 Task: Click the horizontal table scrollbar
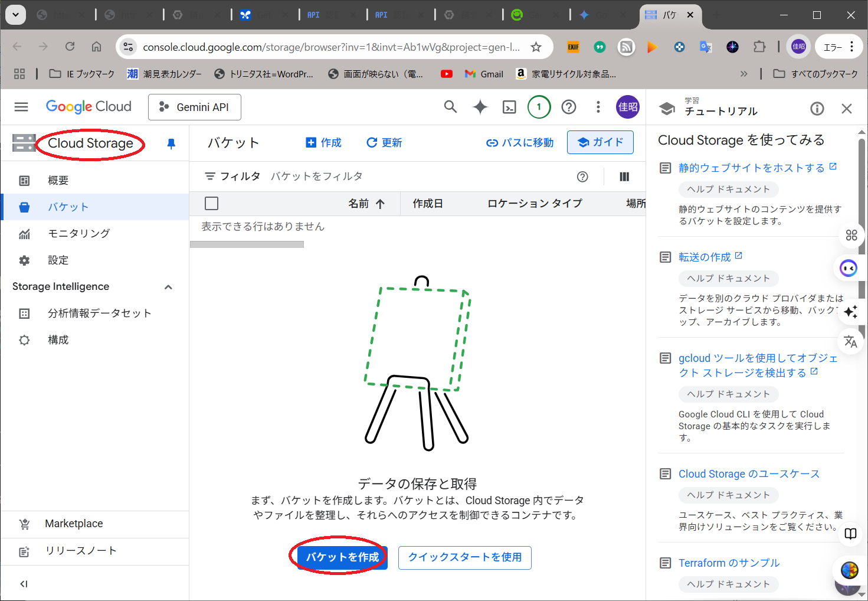coord(247,244)
